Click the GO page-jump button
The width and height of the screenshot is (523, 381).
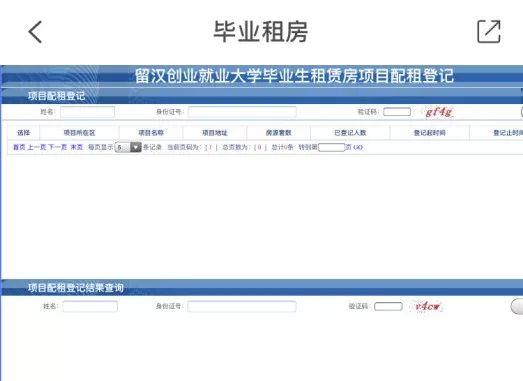[358, 147]
